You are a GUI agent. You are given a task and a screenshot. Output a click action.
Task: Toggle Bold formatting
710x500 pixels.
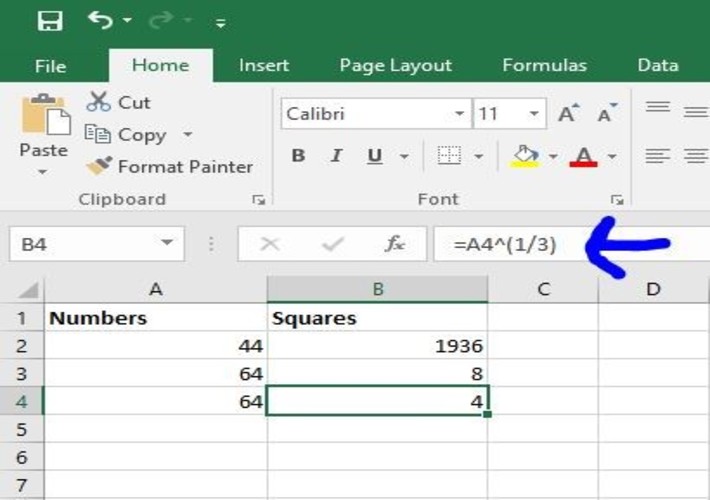point(298,156)
